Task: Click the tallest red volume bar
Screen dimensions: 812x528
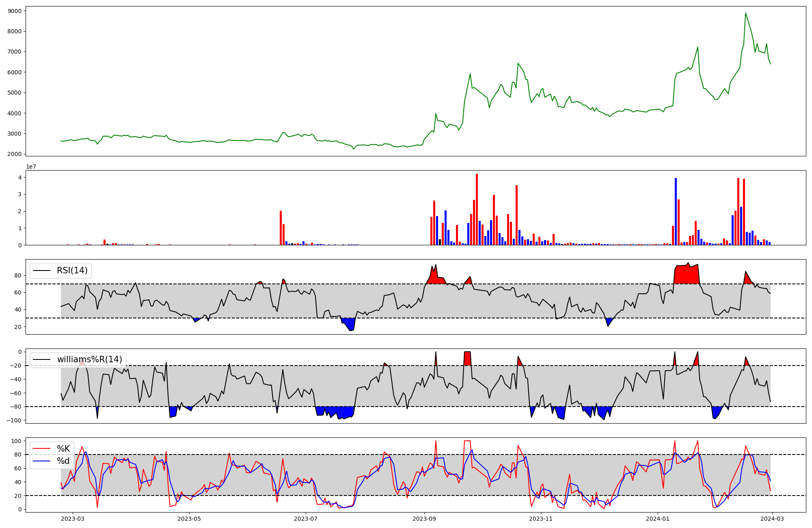Action: (x=477, y=209)
